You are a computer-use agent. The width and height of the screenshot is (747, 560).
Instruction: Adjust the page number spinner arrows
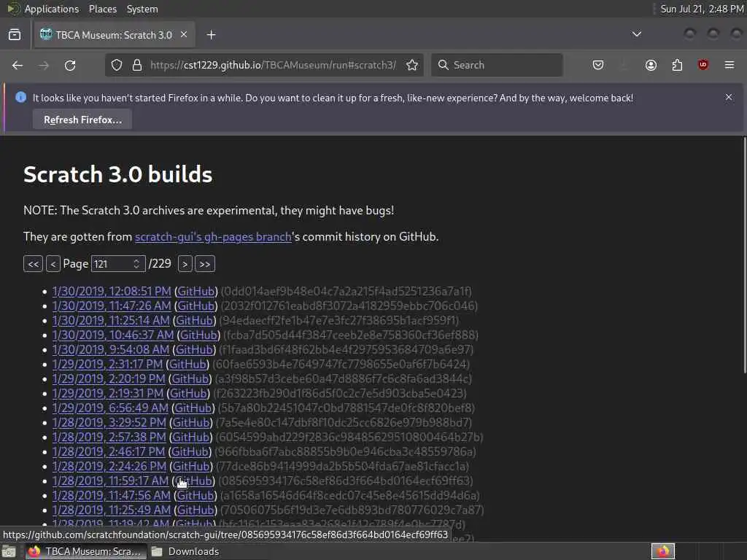pos(136,264)
